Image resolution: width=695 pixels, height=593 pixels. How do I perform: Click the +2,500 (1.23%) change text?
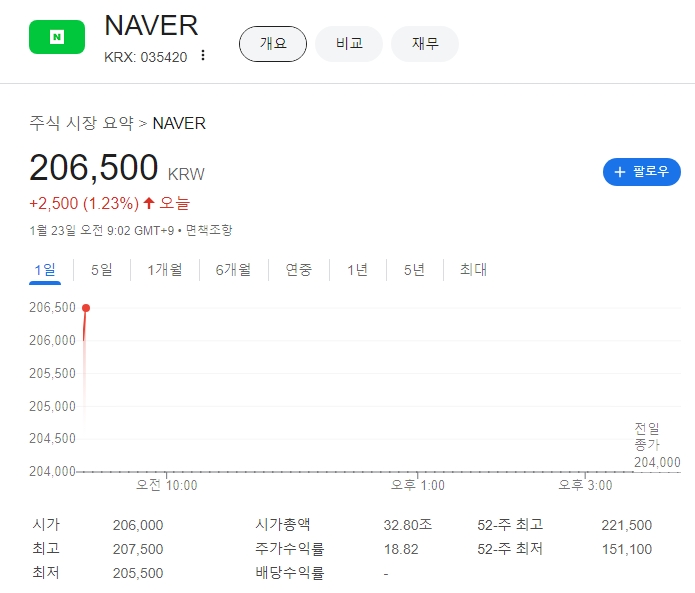click(84, 203)
